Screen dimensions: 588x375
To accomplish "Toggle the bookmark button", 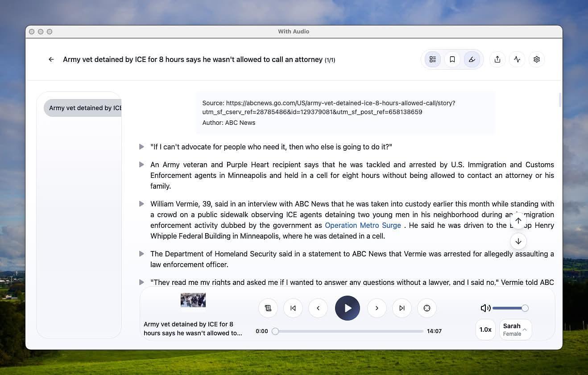I will click(452, 59).
